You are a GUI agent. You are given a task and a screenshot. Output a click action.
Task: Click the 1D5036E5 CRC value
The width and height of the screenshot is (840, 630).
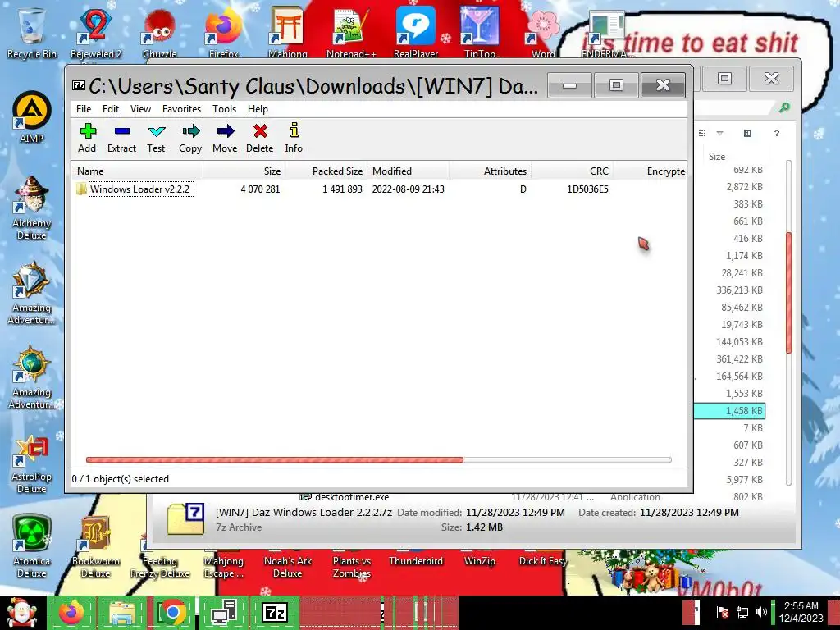(587, 189)
